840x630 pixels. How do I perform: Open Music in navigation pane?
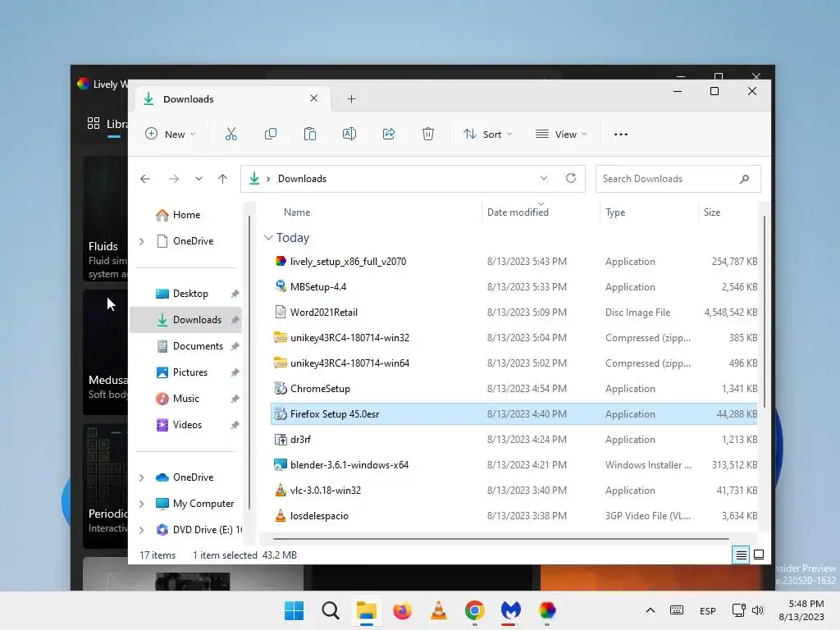185,399
